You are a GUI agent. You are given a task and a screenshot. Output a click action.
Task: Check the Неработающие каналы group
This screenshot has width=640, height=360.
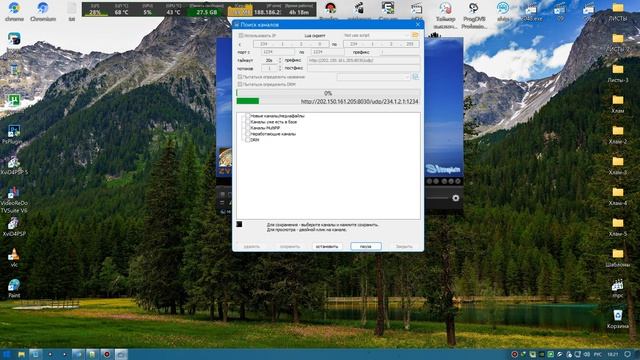(247, 134)
